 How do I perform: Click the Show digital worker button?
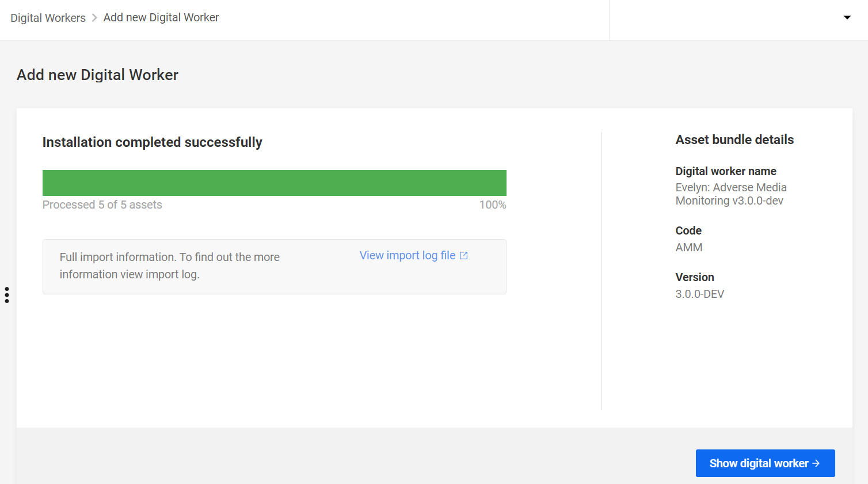tap(765, 463)
